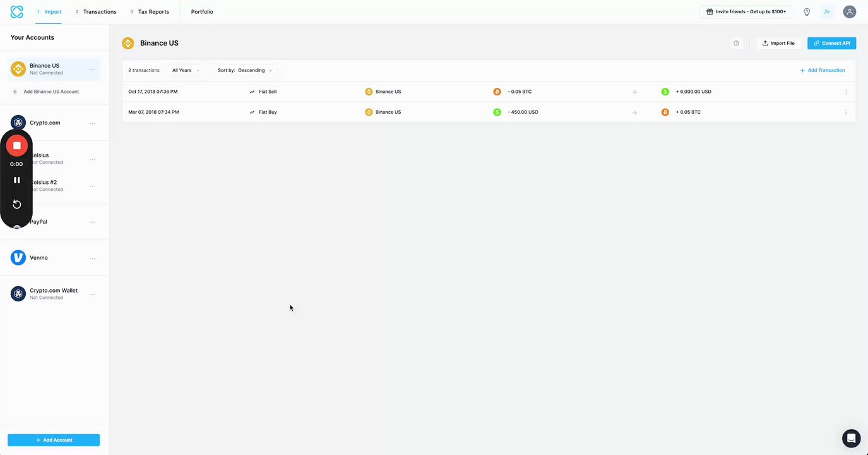Open options menu for Crypto.com account
The height and width of the screenshot is (455, 868).
[x=93, y=123]
